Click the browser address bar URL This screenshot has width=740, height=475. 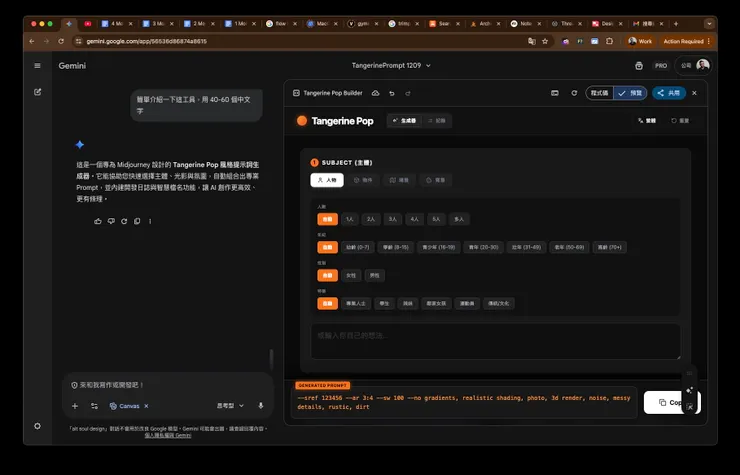tap(146, 41)
